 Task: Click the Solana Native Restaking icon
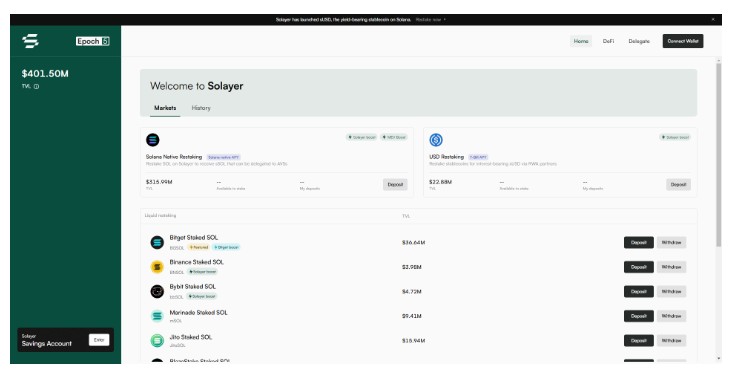(x=152, y=139)
